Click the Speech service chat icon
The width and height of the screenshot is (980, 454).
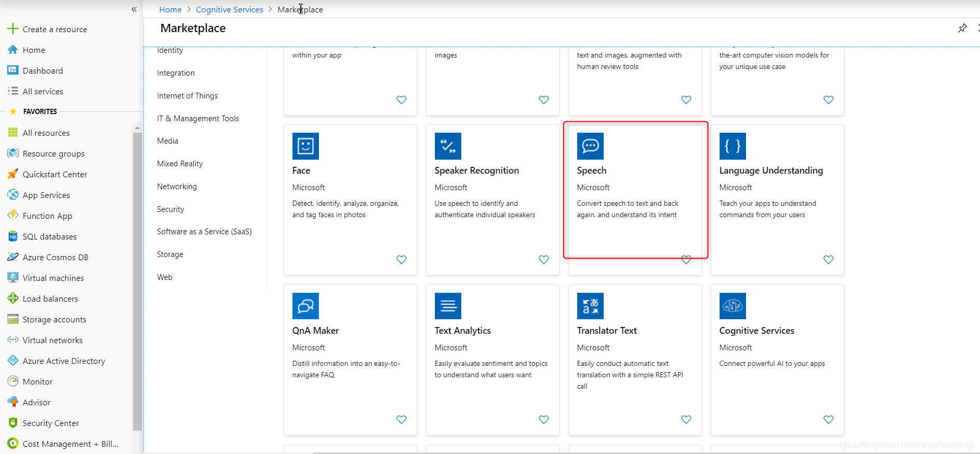590,146
